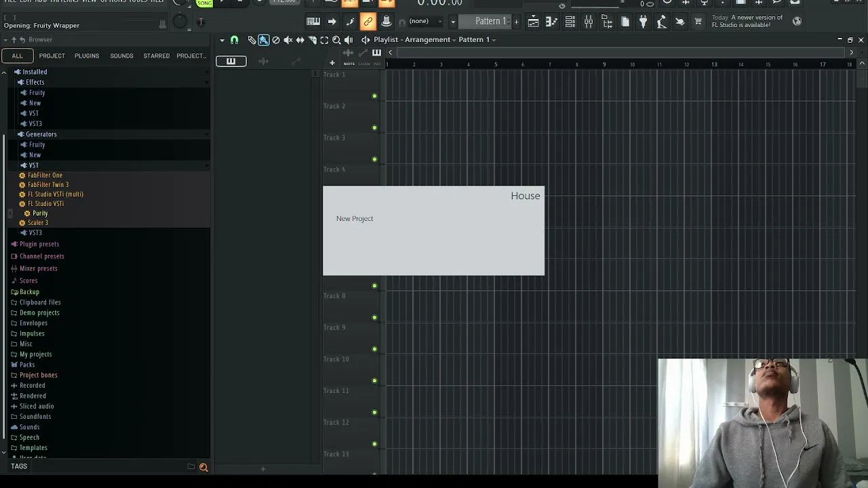The height and width of the screenshot is (488, 868).
Task: Click the right arrow step icon in toolbar
Action: [332, 22]
